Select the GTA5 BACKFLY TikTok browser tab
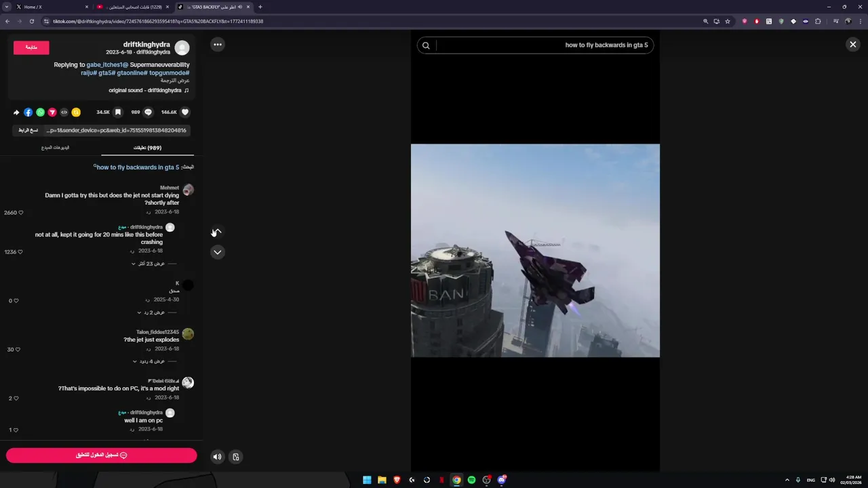 pos(214,7)
